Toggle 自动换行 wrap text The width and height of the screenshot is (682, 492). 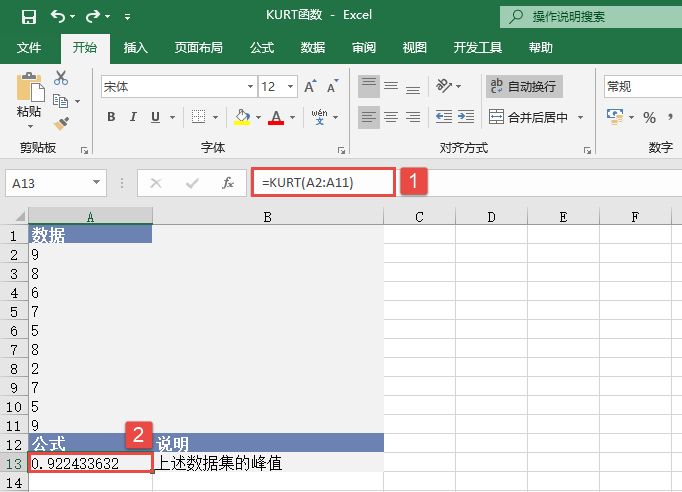[524, 87]
